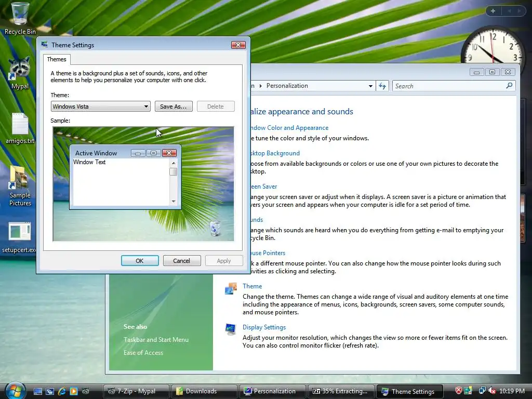532x399 pixels.
Task: Click the network connection tray icon
Action: pyautogui.click(x=482, y=391)
